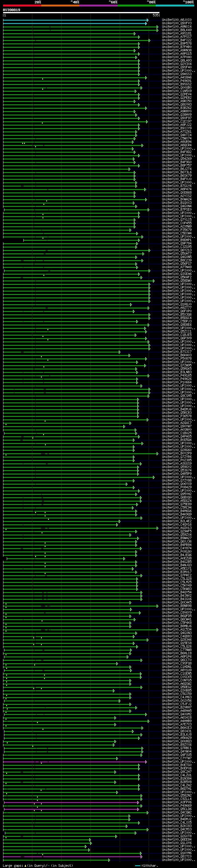Image resolution: width=197 pixels, height=868 pixels.
Task: Select label UniRef100_Q6Y213
Action: coord(177,250)
